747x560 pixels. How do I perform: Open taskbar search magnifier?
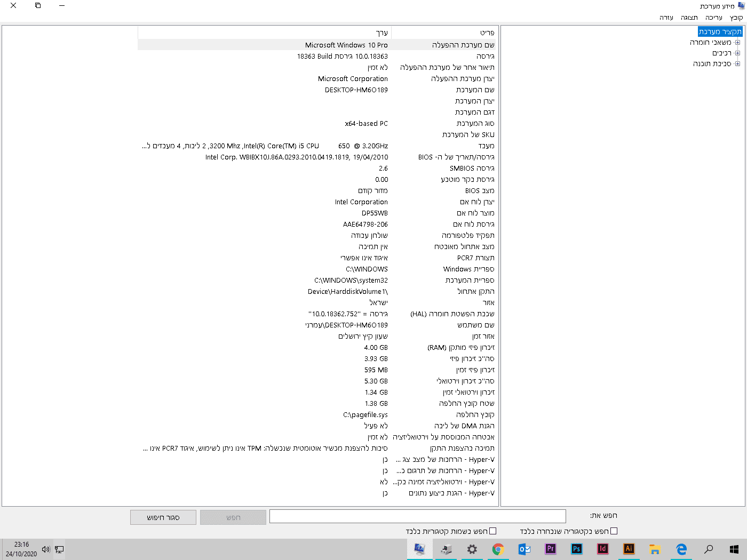708,549
